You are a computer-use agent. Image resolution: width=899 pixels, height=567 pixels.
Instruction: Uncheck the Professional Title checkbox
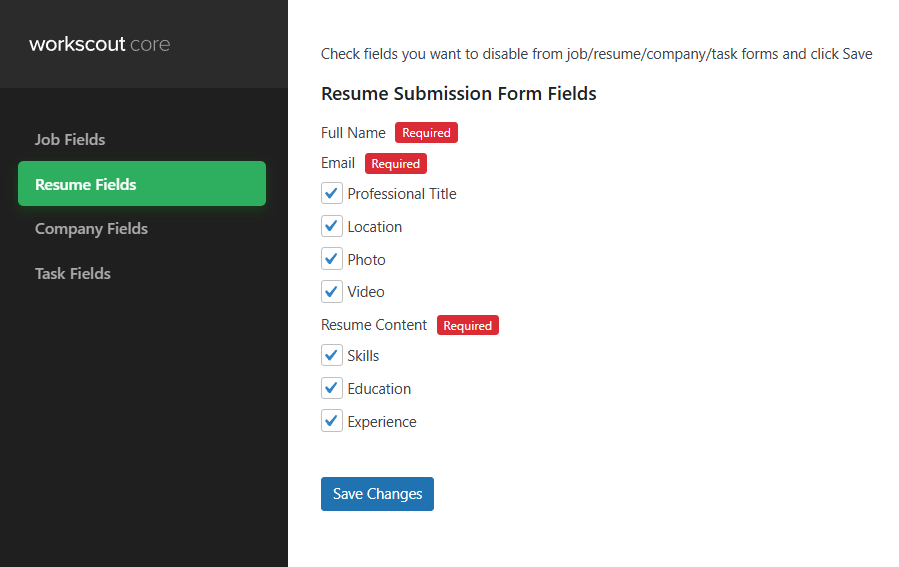tap(332, 193)
